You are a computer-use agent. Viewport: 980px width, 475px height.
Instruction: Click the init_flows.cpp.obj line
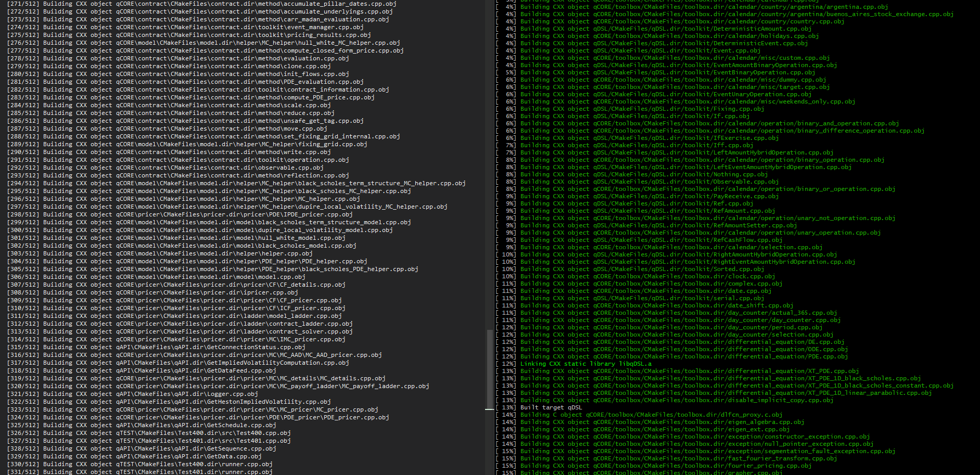coord(178,74)
